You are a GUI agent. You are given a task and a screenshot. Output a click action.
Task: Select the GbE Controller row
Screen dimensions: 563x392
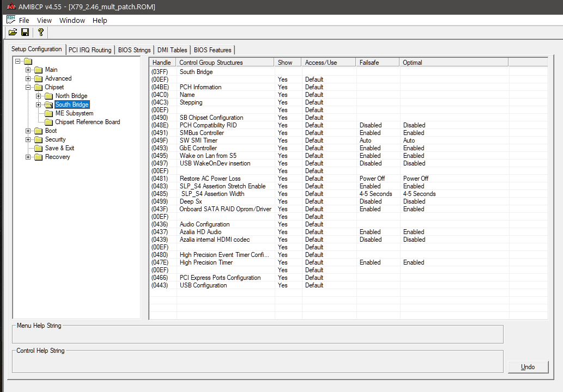(348, 148)
